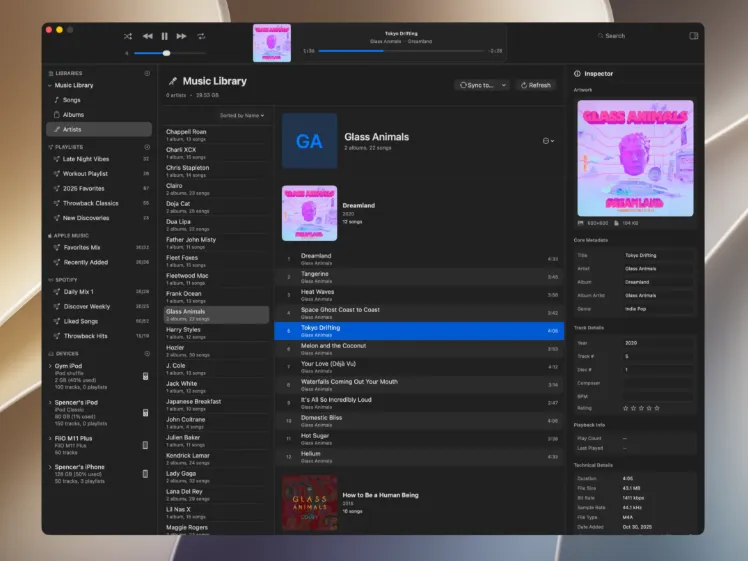Open Spotify Daily Mix 1

pos(99,292)
